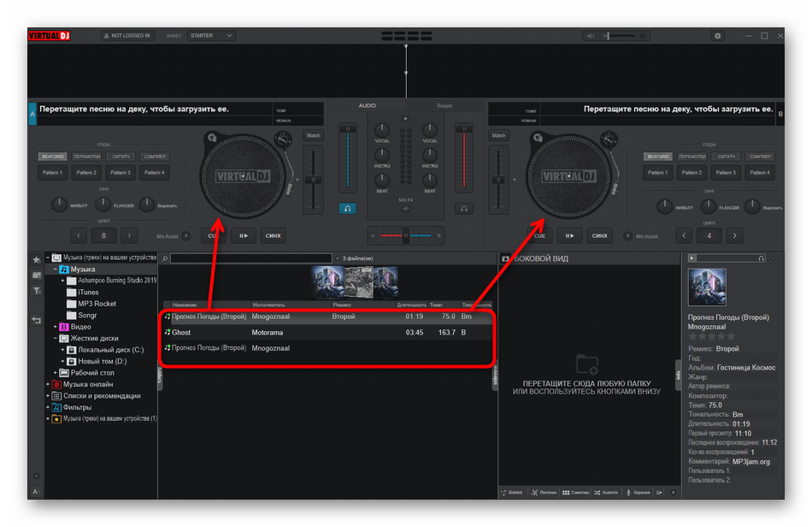Switch to the Видео mixer tab
The width and height of the screenshot is (812, 527).
(x=444, y=105)
